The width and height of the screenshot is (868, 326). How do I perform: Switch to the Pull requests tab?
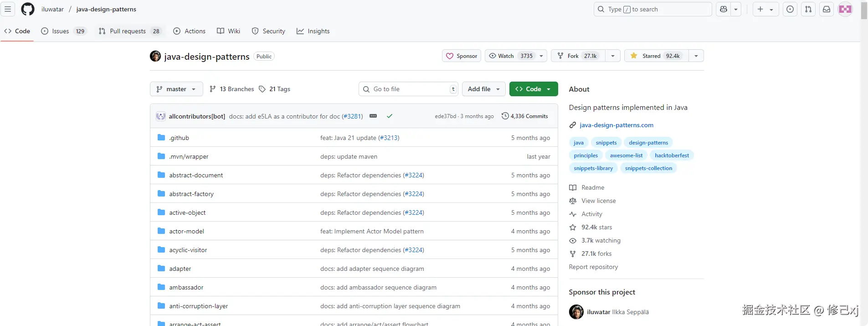pyautogui.click(x=130, y=31)
